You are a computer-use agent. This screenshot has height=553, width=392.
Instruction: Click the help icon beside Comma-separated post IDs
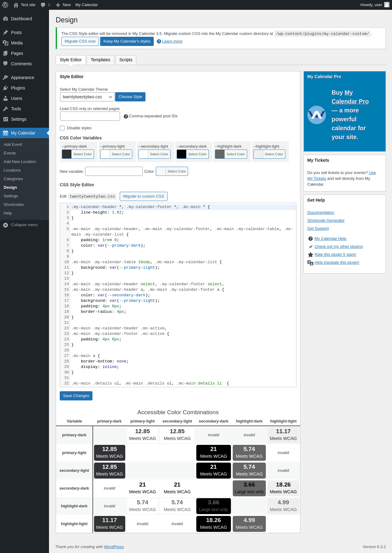click(126, 116)
